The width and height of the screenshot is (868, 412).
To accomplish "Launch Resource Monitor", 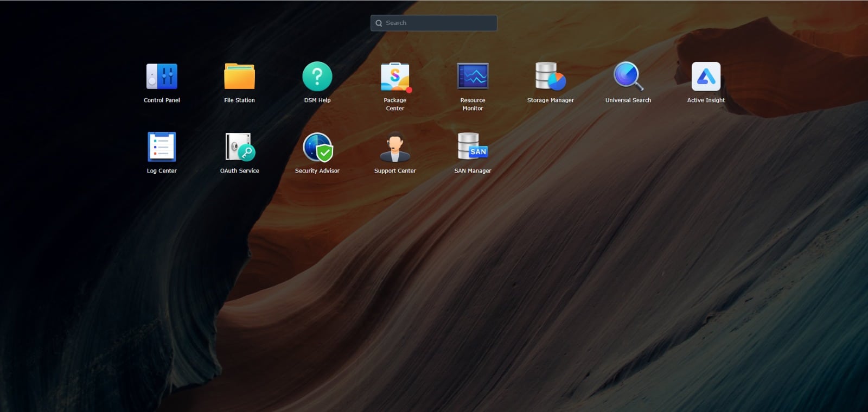I will pos(473,77).
